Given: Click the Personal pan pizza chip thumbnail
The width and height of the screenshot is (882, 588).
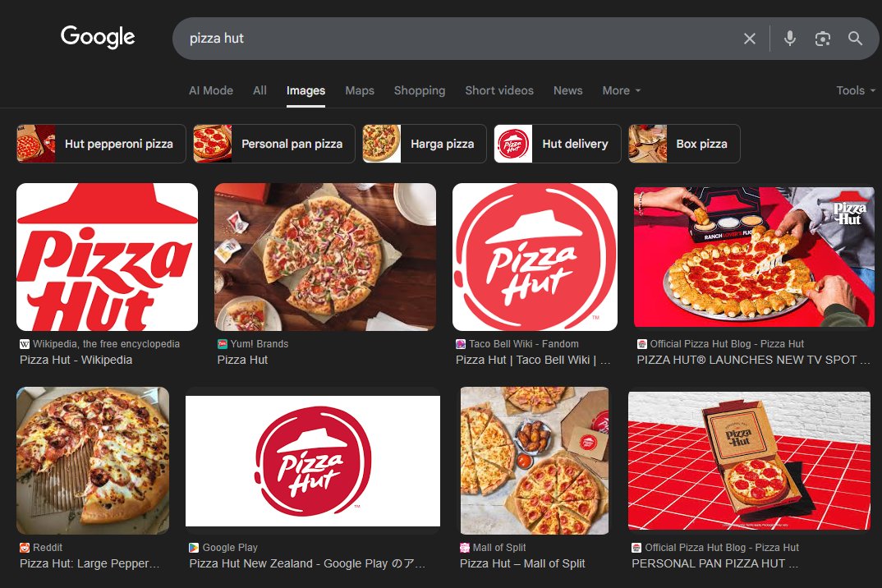Looking at the screenshot, I should 213,144.
